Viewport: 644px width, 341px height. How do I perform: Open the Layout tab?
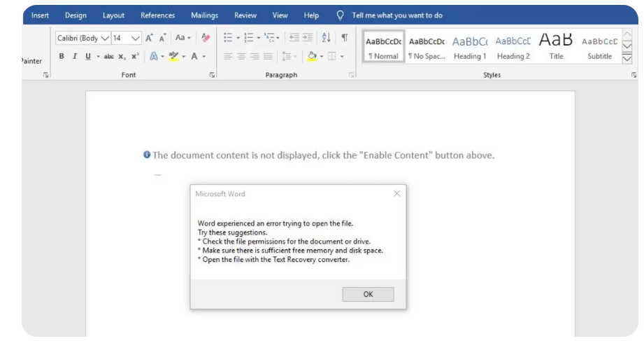click(113, 15)
